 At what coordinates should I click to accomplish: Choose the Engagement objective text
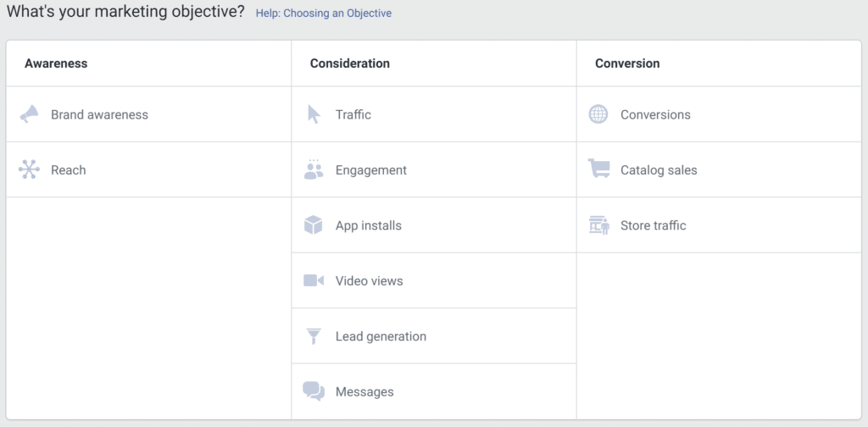[371, 170]
